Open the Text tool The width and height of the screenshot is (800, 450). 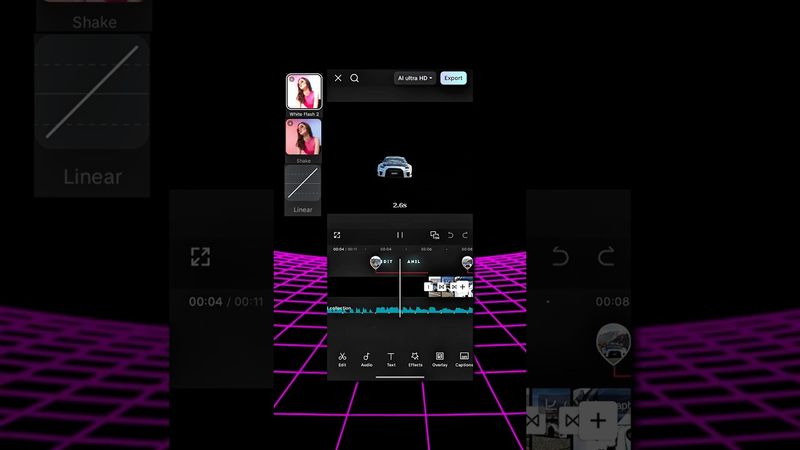[391, 359]
